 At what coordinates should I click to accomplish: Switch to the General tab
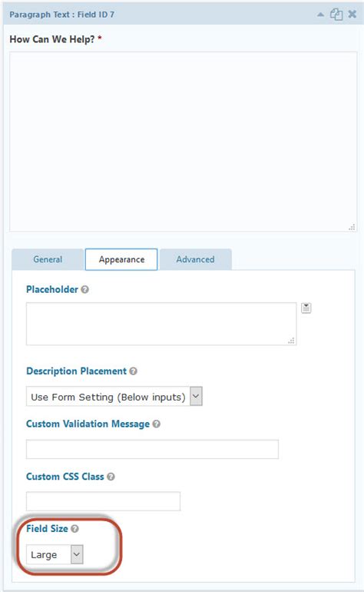(x=48, y=259)
